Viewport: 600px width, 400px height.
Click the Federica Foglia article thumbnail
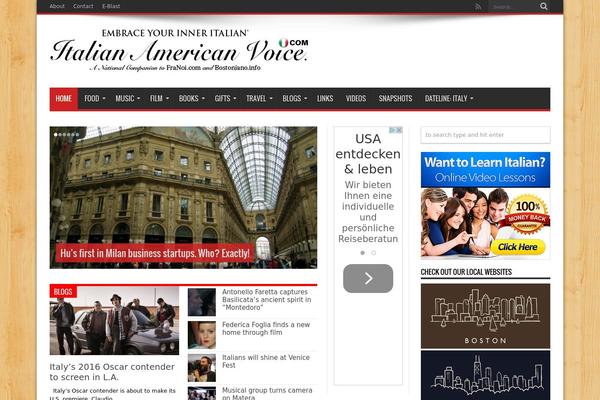(x=202, y=335)
